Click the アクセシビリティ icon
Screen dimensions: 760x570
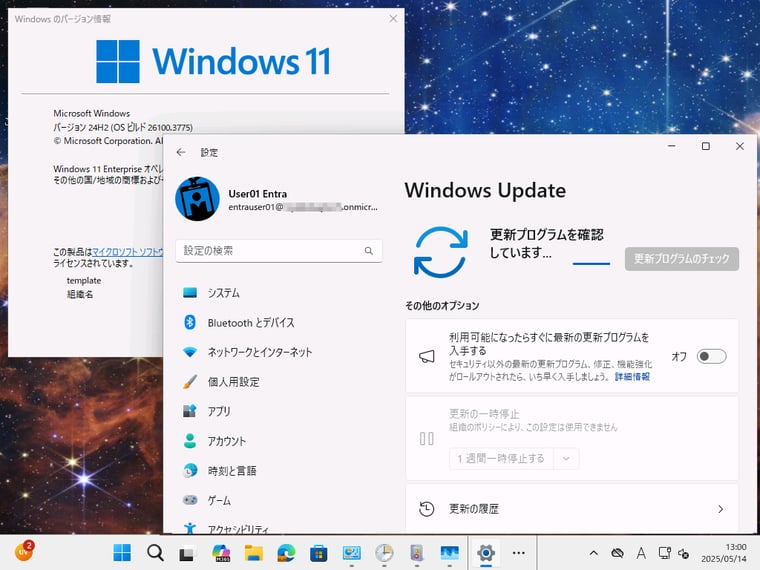(x=190, y=528)
